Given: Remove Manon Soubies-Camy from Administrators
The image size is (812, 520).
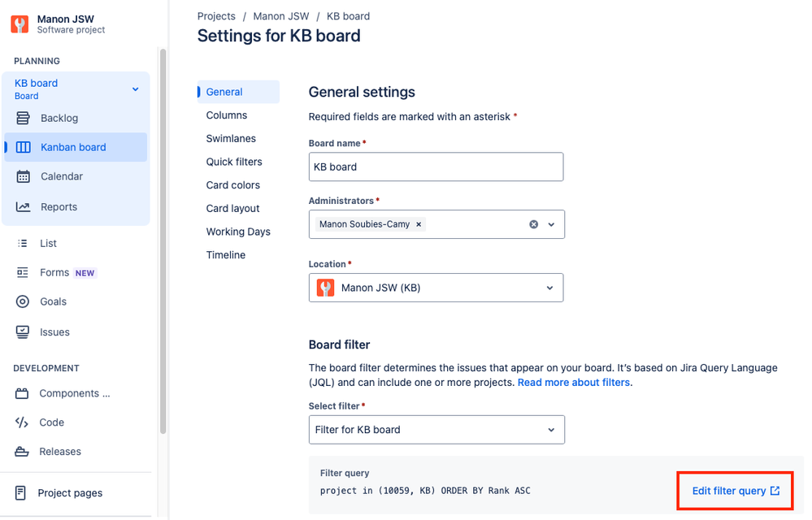Looking at the screenshot, I should [x=419, y=223].
